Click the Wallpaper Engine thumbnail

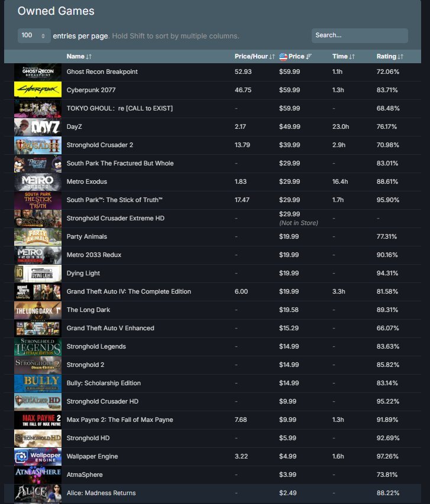point(38,456)
